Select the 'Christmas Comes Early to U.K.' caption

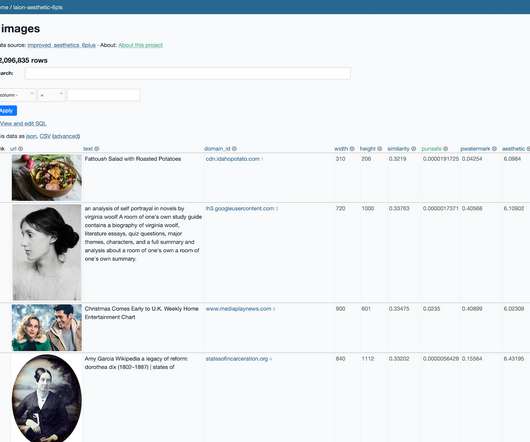(x=123, y=309)
